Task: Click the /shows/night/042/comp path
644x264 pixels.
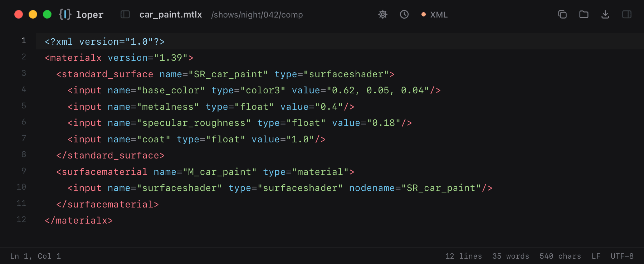Action: click(257, 15)
